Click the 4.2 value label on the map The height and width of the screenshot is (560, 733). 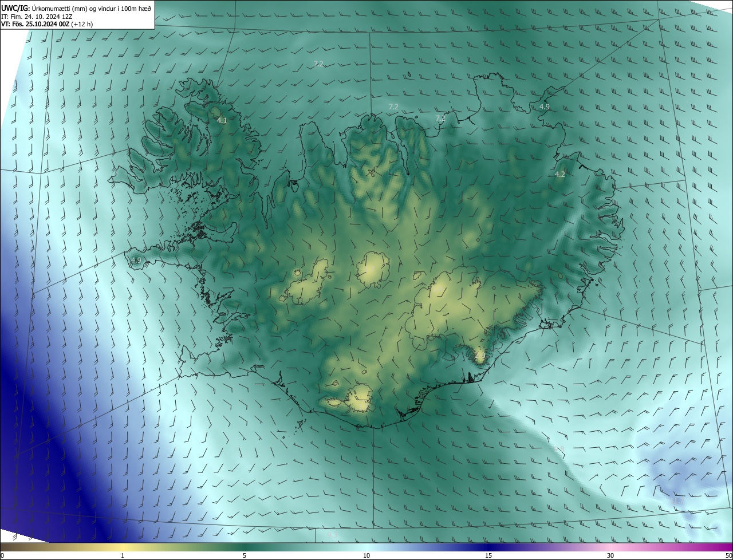click(560, 175)
